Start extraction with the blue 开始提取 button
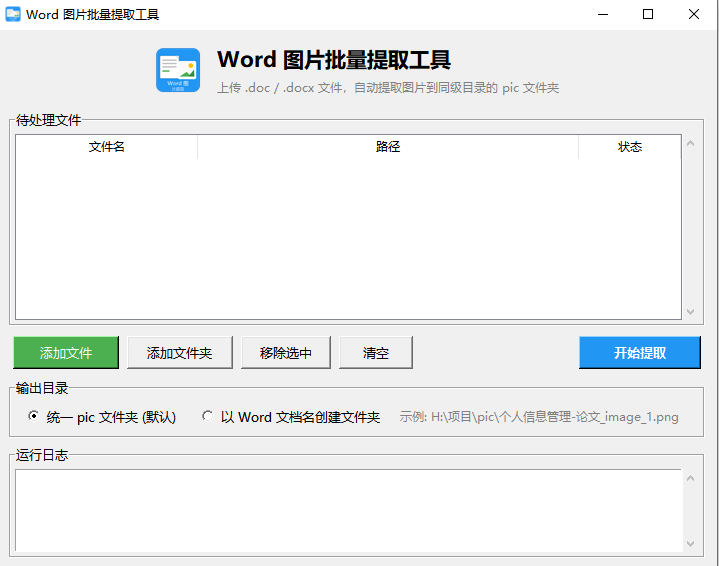Viewport: 719px width, 566px height. [x=640, y=352]
